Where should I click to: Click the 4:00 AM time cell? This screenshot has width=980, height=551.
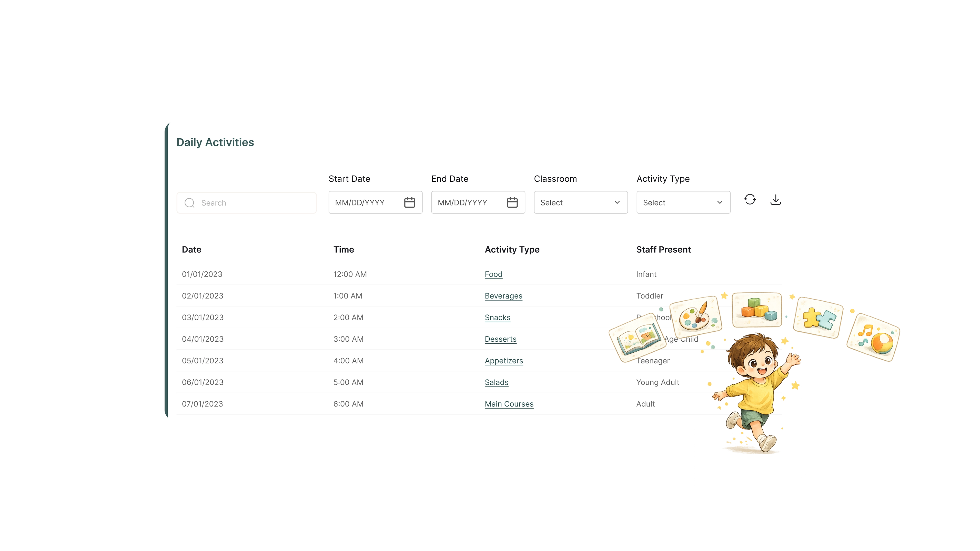pyautogui.click(x=348, y=361)
